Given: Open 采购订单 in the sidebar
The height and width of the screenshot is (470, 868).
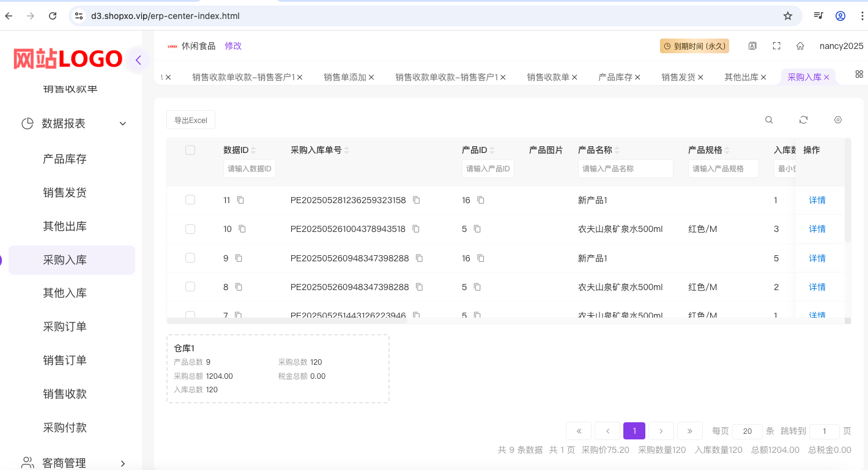Looking at the screenshot, I should coord(65,327).
